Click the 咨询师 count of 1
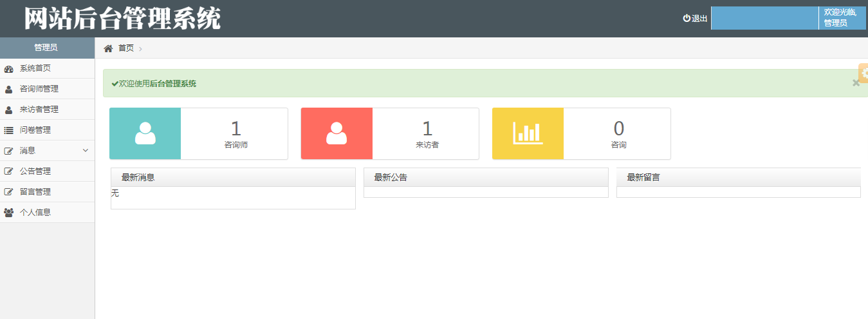The image size is (868, 319). point(235,128)
